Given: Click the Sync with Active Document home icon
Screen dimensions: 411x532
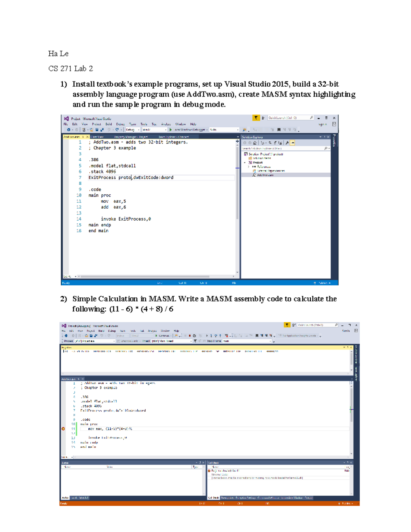Looking at the screenshot, I should point(255,143).
